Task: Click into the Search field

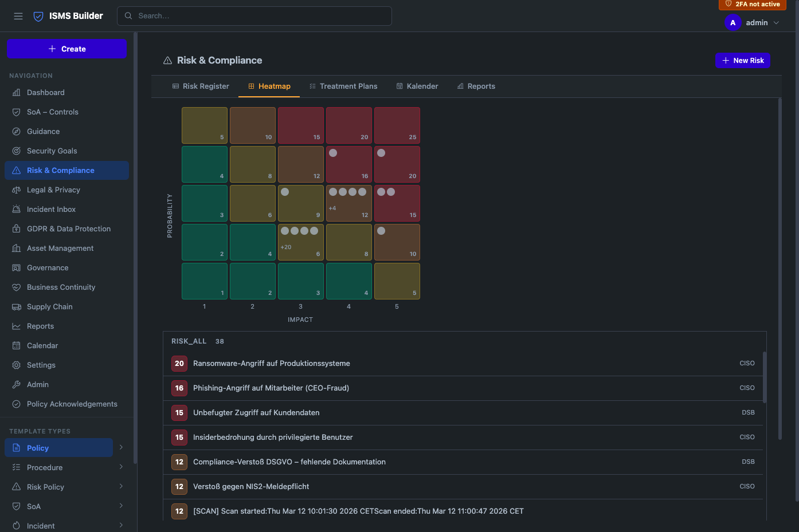Action: pyautogui.click(x=254, y=16)
